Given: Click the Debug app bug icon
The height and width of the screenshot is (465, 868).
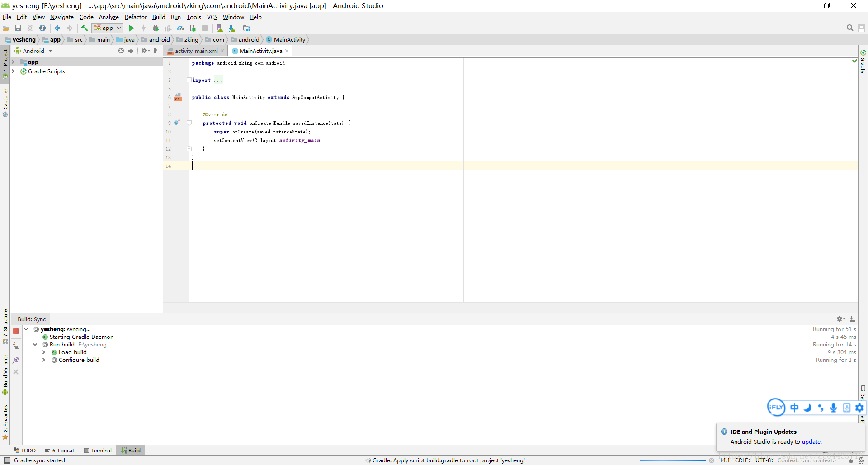Looking at the screenshot, I should 156,28.
